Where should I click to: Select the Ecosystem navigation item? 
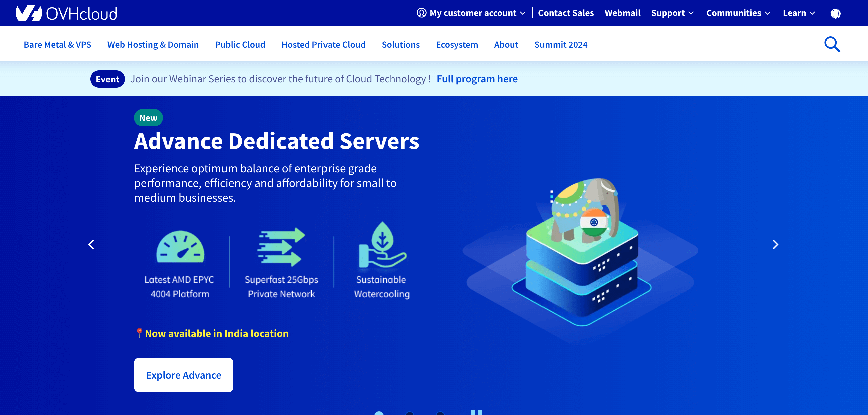pos(457,44)
